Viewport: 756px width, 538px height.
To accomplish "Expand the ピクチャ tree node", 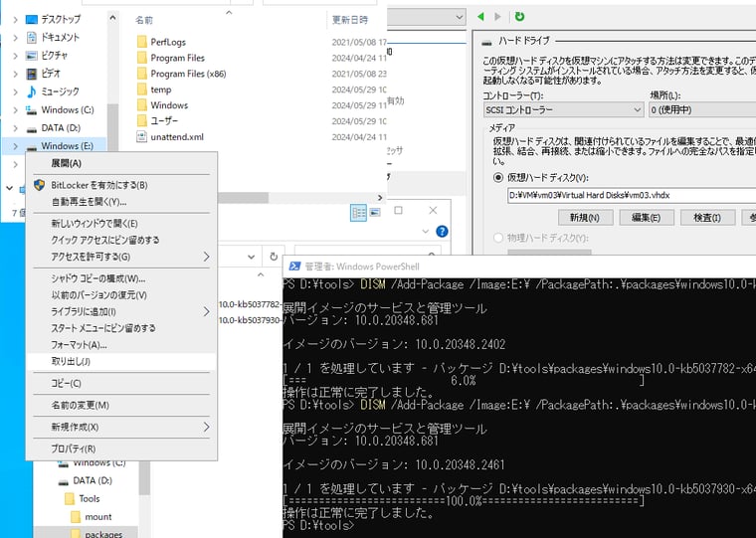I will [15, 56].
